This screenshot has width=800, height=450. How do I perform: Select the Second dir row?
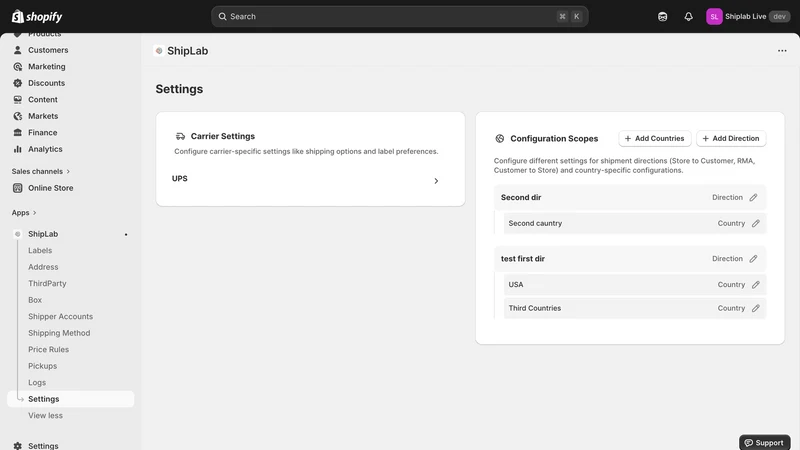click(x=630, y=197)
